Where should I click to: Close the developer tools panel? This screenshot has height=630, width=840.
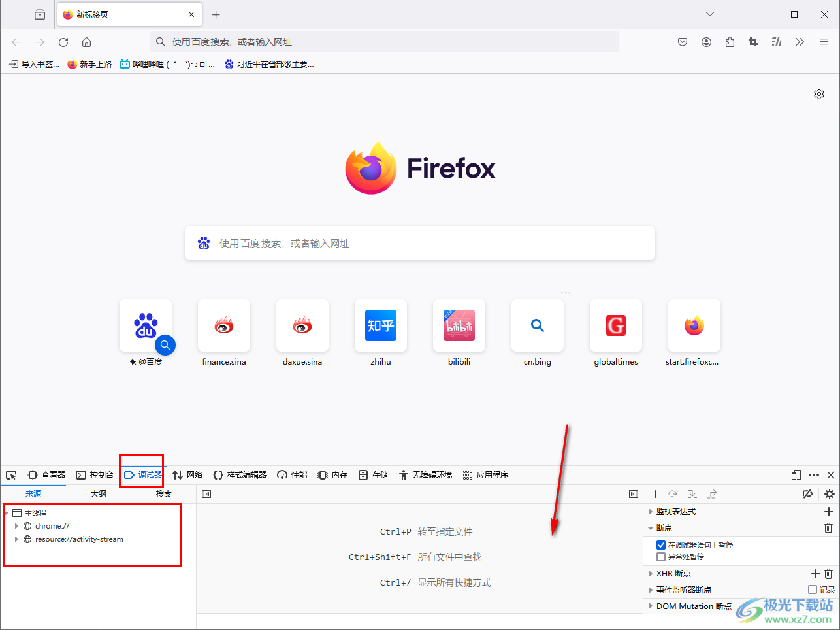(x=831, y=475)
